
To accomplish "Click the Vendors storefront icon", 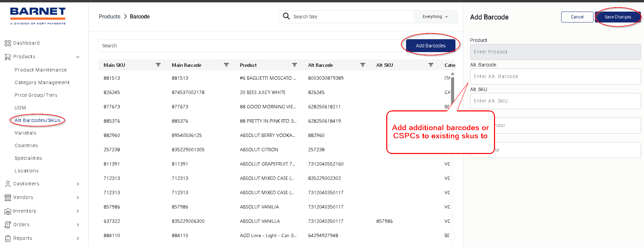I will click(8, 198).
